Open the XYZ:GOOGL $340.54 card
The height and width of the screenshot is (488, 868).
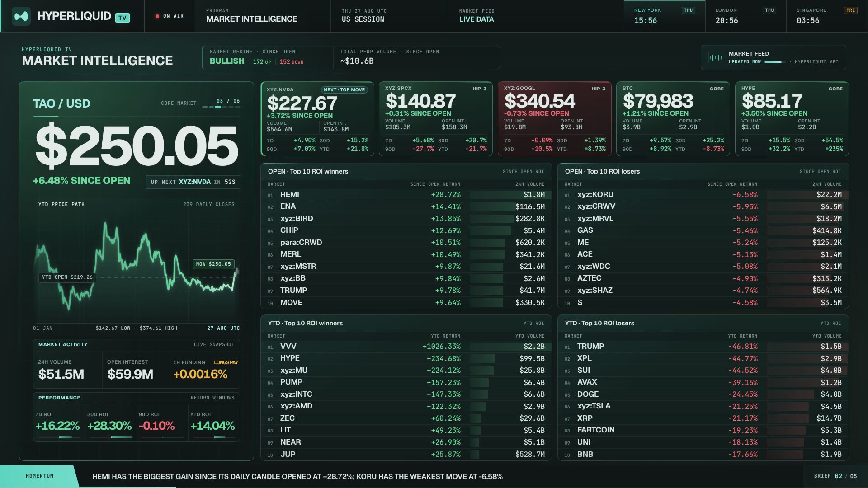pos(555,119)
